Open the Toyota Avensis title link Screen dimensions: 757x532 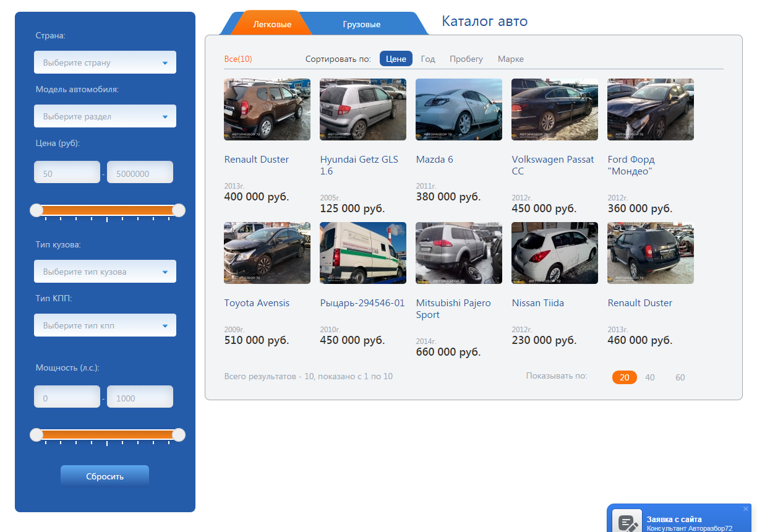click(x=257, y=302)
